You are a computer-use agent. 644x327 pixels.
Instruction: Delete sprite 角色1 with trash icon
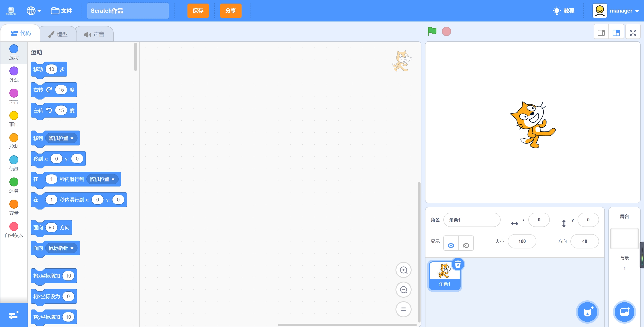pyautogui.click(x=458, y=265)
